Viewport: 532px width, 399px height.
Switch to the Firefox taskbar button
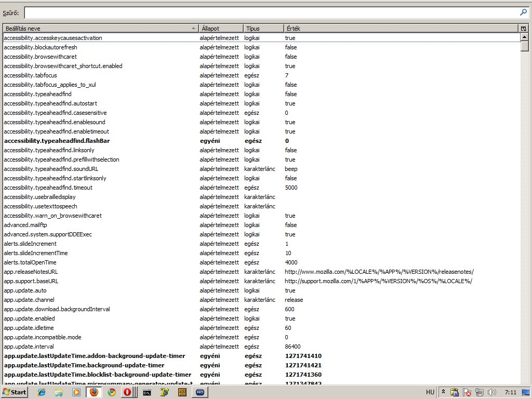[94, 392]
